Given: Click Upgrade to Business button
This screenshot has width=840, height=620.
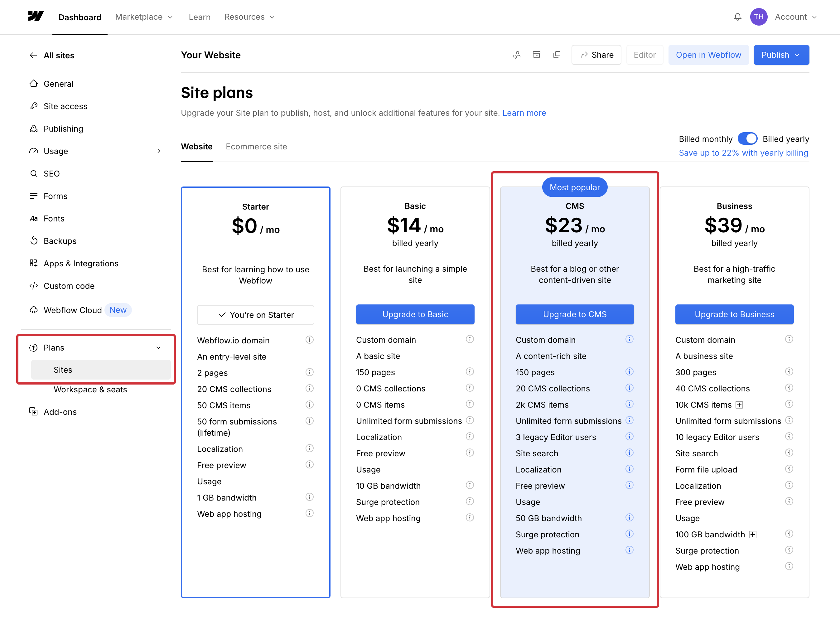Looking at the screenshot, I should (734, 314).
